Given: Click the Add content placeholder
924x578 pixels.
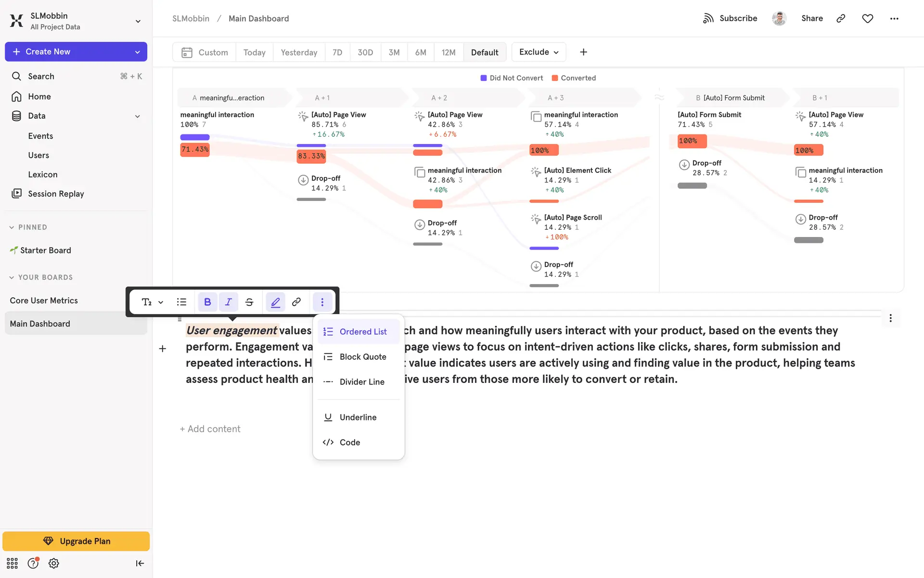Looking at the screenshot, I should [x=210, y=429].
